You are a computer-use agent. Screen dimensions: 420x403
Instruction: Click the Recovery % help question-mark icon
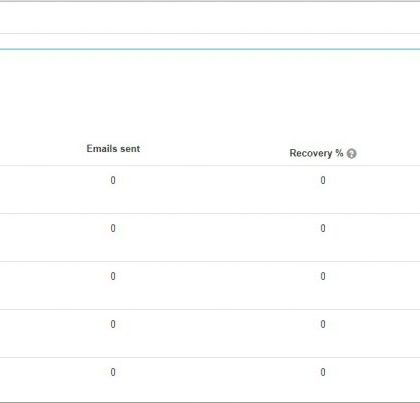351,154
